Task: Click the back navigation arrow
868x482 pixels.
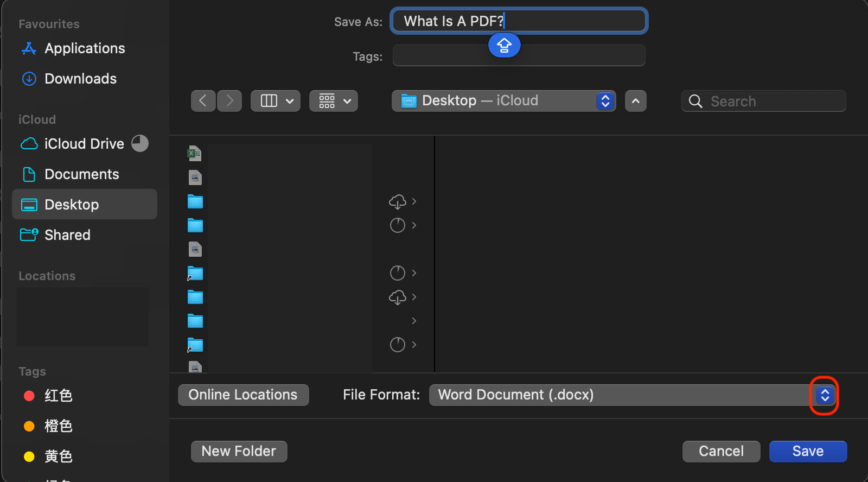Action: [203, 101]
